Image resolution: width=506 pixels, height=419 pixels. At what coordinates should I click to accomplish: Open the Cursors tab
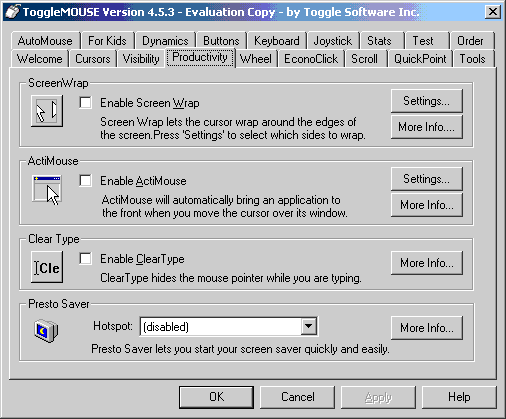click(x=93, y=59)
